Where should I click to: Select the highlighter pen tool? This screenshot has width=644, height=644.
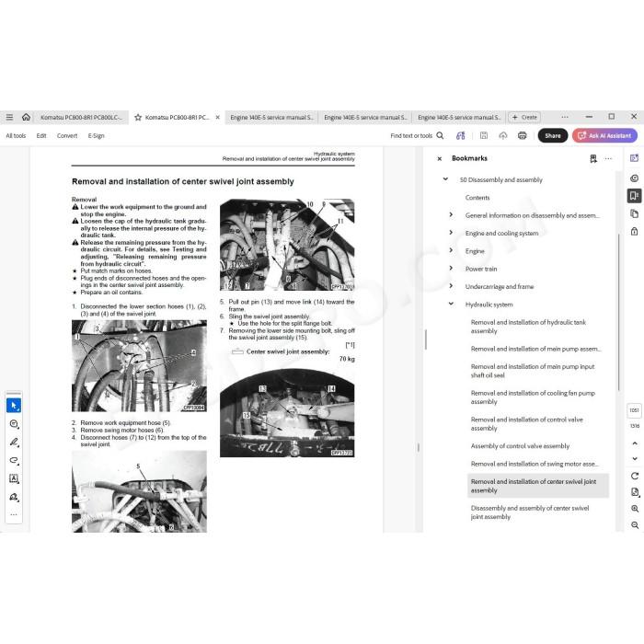coord(14,443)
